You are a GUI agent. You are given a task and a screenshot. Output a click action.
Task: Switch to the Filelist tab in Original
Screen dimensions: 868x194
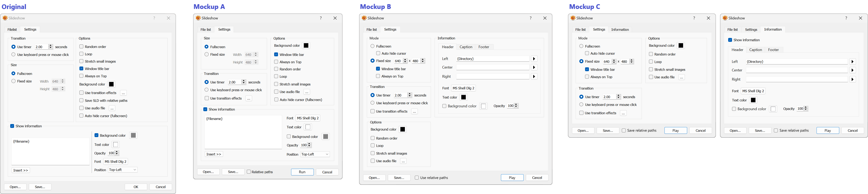coord(12,30)
